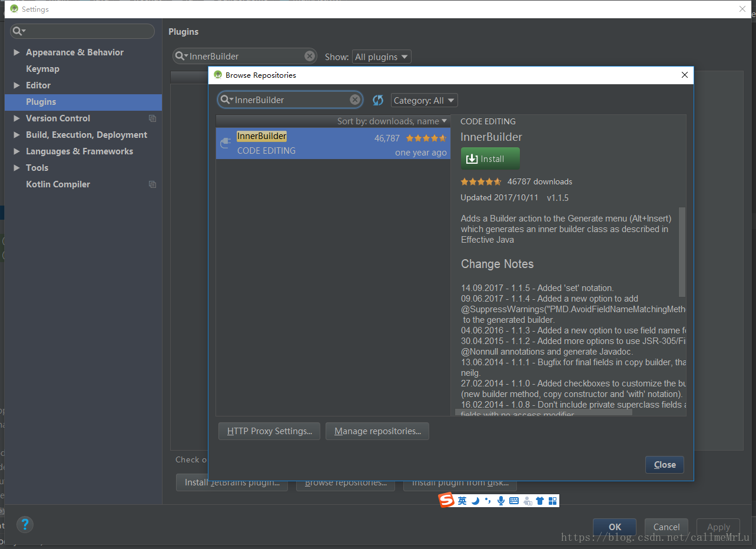Viewport: 756px width, 549px height.
Task: Focus the Browse Repositories search input
Action: [290, 100]
